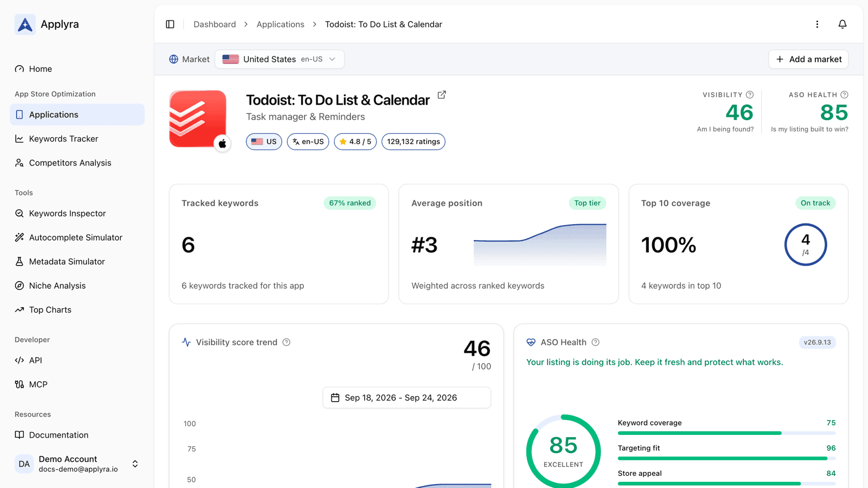Screen dimensions: 868x488
Task: Open Top Charts
Action: click(77, 309)
